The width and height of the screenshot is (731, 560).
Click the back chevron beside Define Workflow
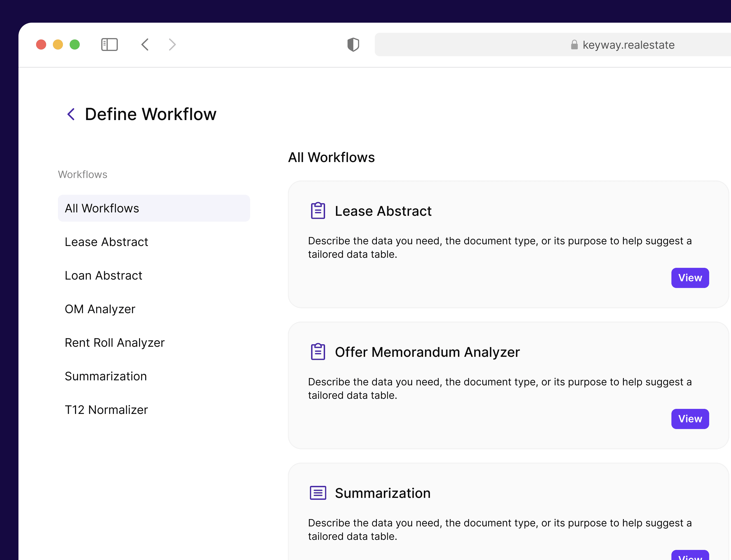[x=71, y=114]
